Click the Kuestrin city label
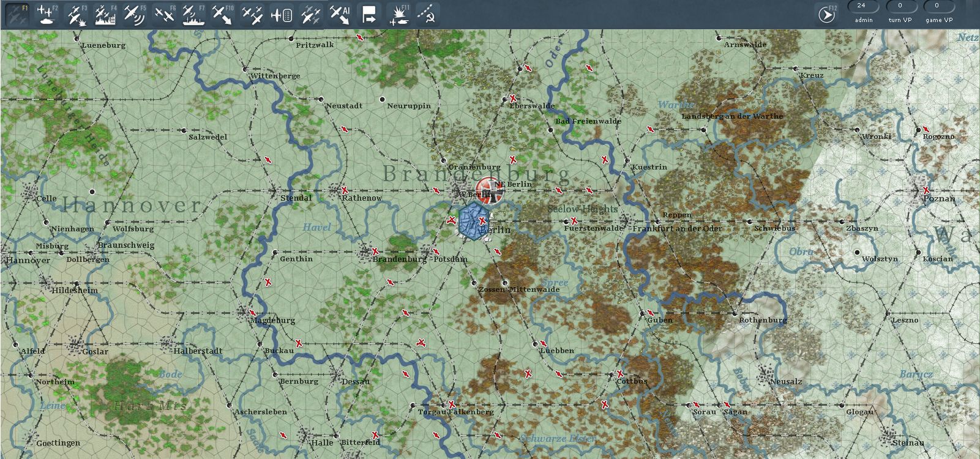Screen dimensions: 980x459 tap(649, 167)
